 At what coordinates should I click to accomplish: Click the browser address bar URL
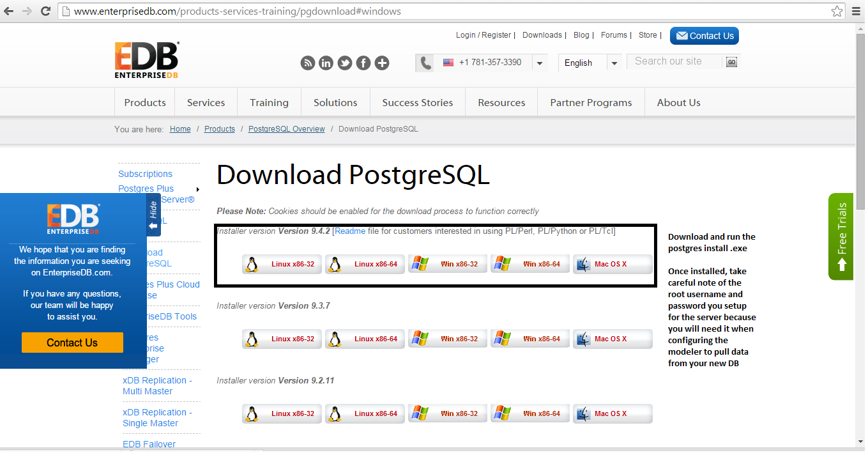coord(238,12)
